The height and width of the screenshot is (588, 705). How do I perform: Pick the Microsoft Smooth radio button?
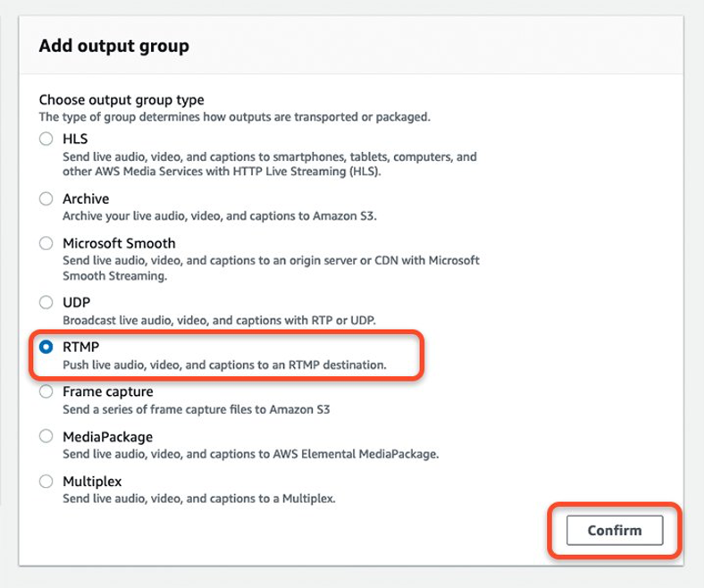pyautogui.click(x=46, y=243)
